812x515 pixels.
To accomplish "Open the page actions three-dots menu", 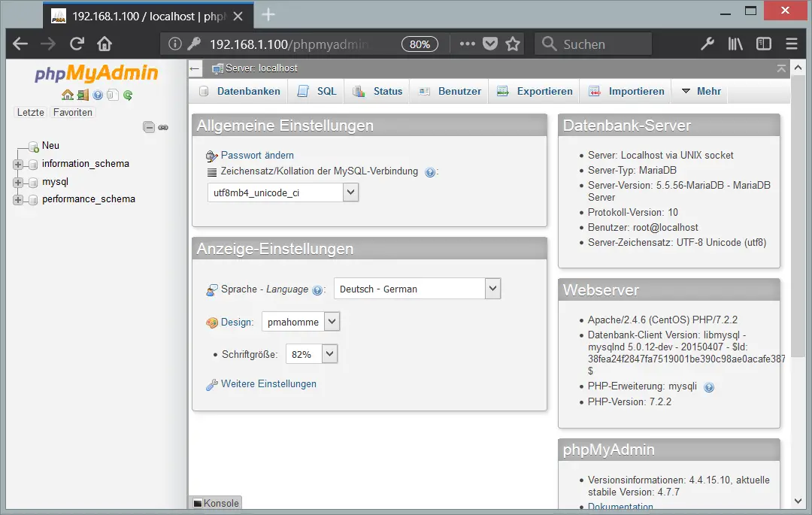I will tap(467, 44).
